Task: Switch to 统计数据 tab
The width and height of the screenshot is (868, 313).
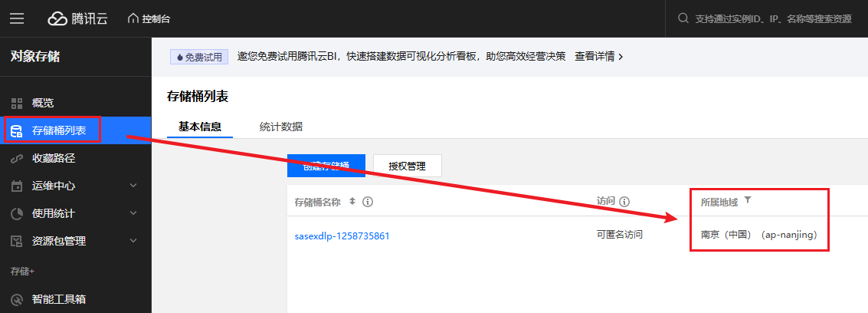Action: pyautogui.click(x=281, y=127)
